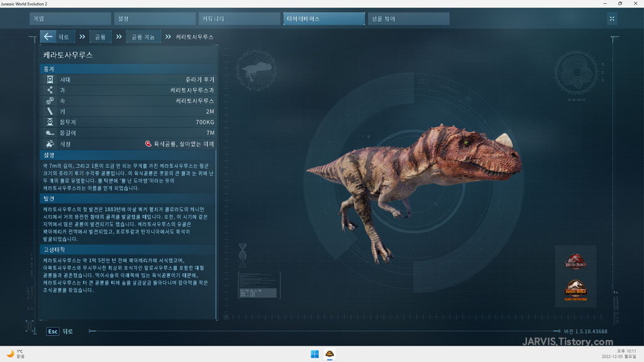The image size is (644, 362).
Task: Click the 고생태학 section header
Action: coord(128,250)
